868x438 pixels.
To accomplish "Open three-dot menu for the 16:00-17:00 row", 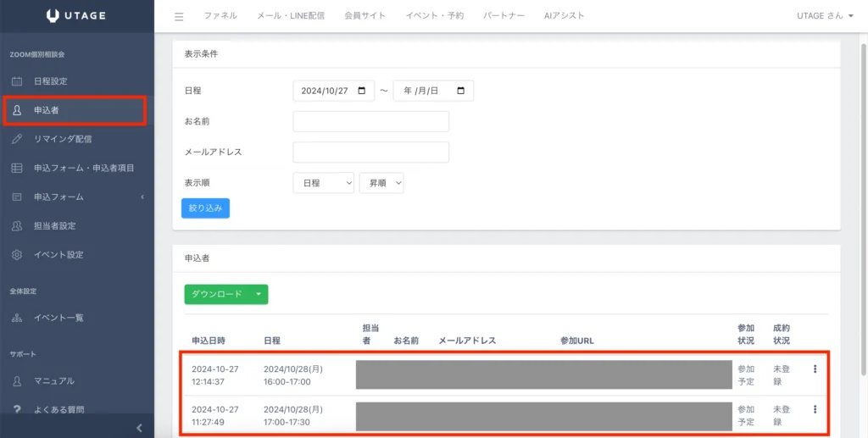I will [815, 369].
